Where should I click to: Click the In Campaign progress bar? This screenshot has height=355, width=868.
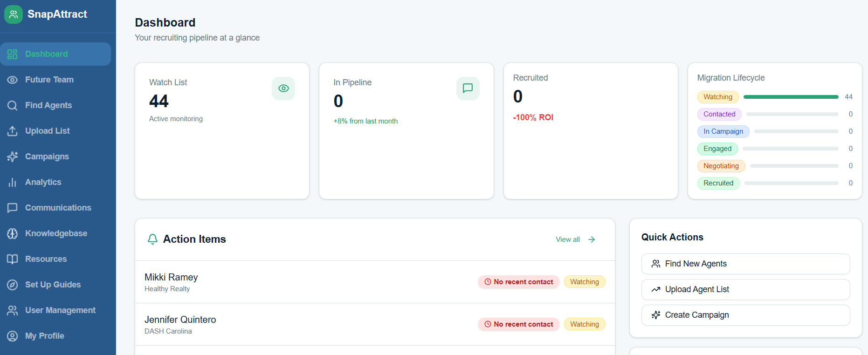[x=796, y=131]
